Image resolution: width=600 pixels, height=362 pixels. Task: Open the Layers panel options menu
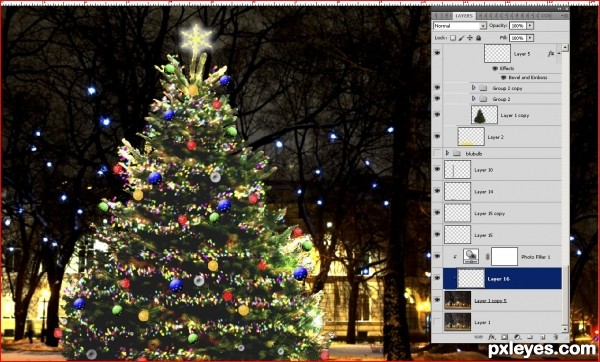pyautogui.click(x=564, y=16)
